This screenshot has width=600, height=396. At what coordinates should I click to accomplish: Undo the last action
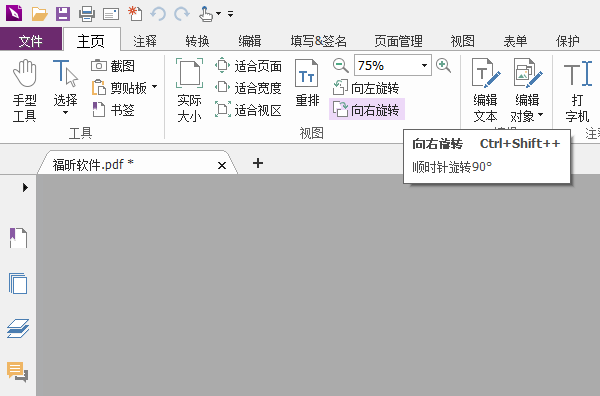(x=158, y=14)
